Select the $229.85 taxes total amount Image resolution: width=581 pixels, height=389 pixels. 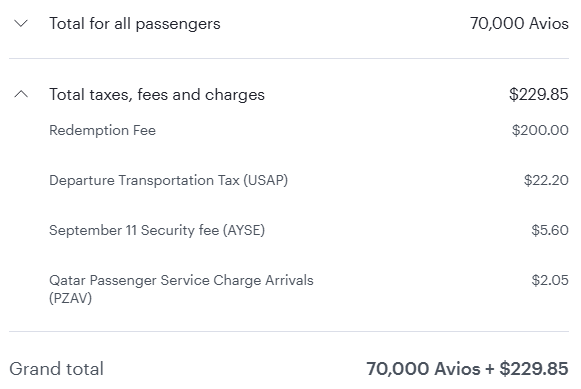click(x=538, y=94)
